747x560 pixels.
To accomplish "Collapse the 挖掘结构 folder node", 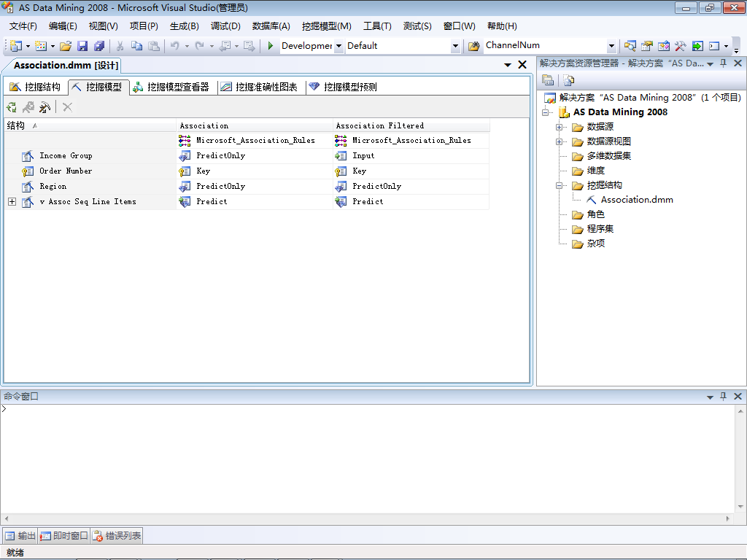I will tap(560, 186).
